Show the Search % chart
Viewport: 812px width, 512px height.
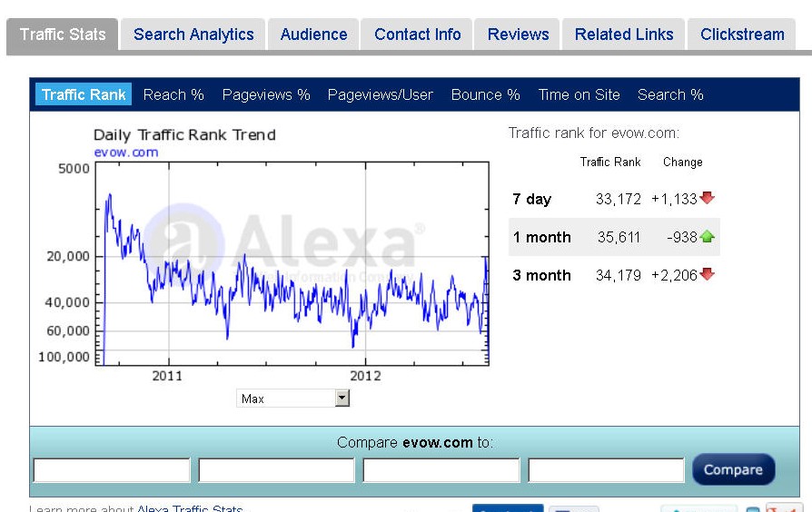[x=670, y=94]
